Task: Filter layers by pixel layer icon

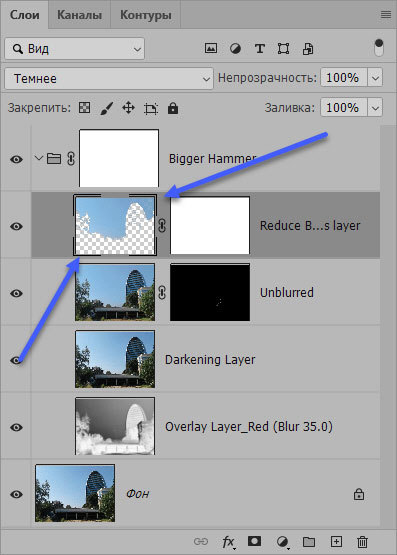Action: point(211,48)
